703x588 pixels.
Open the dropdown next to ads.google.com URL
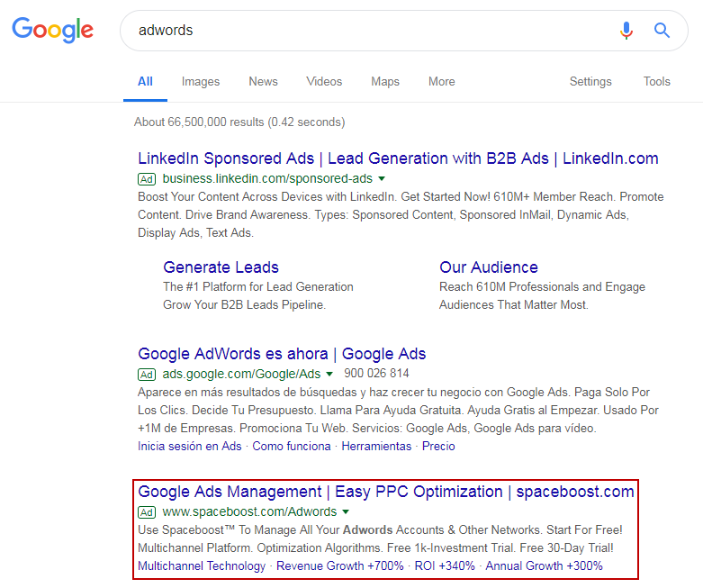(329, 374)
